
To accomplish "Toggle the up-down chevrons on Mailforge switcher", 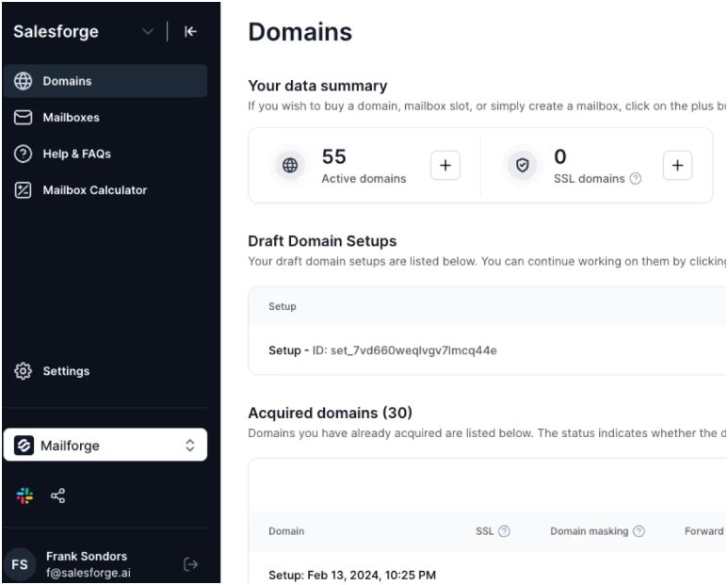I will (190, 446).
